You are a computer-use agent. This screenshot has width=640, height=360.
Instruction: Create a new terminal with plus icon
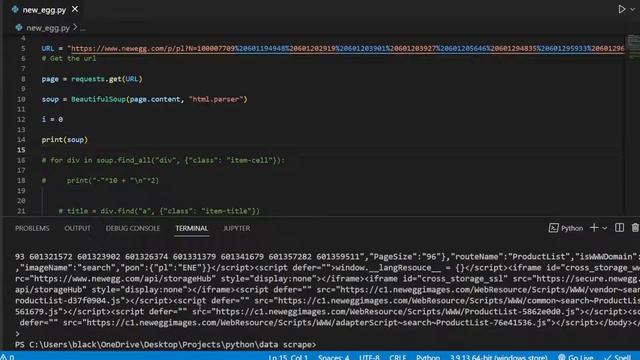pyautogui.click(x=594, y=228)
